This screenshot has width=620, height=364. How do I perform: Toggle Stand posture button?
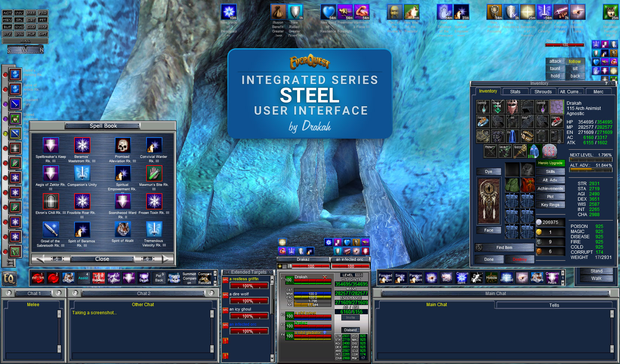tap(596, 271)
